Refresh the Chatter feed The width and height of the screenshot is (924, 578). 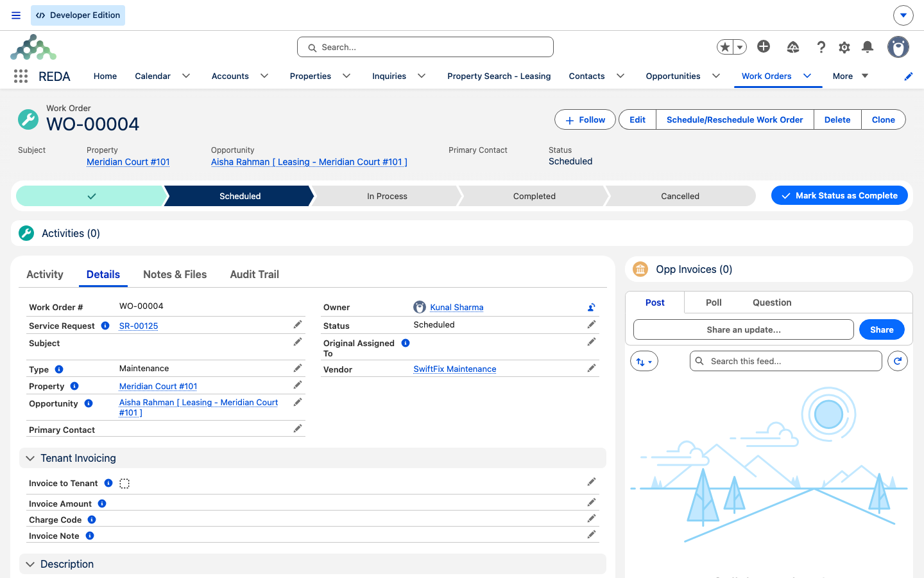[898, 361]
